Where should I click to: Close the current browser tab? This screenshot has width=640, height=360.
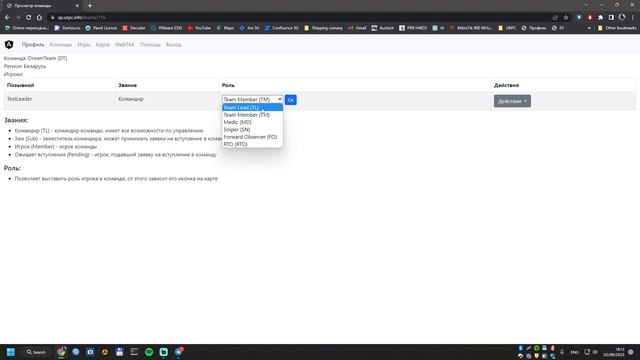[x=77, y=6]
